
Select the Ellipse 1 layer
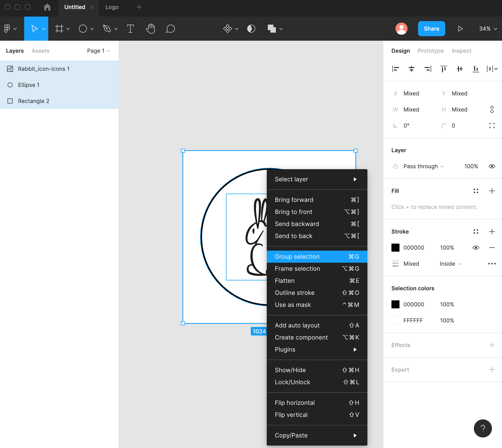29,85
